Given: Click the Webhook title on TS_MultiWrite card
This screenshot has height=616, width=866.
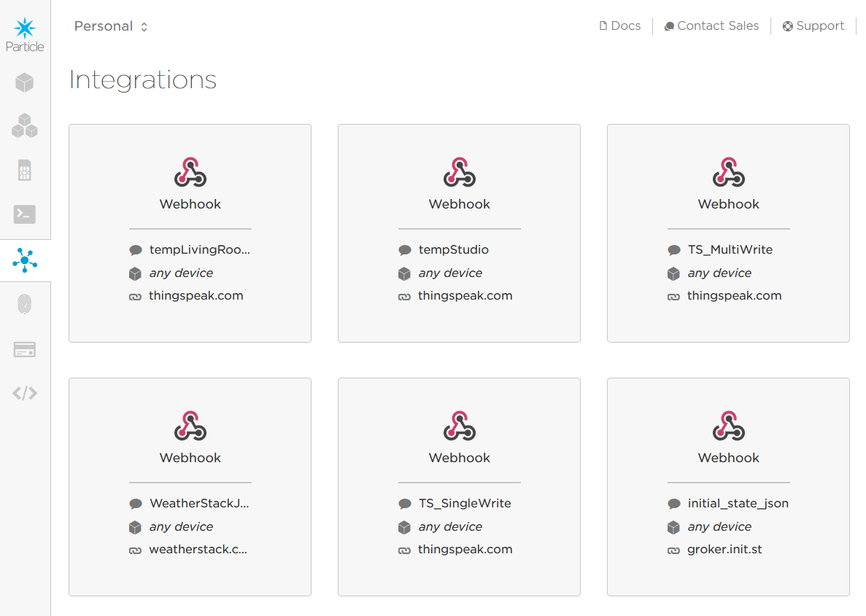Looking at the screenshot, I should tap(729, 203).
